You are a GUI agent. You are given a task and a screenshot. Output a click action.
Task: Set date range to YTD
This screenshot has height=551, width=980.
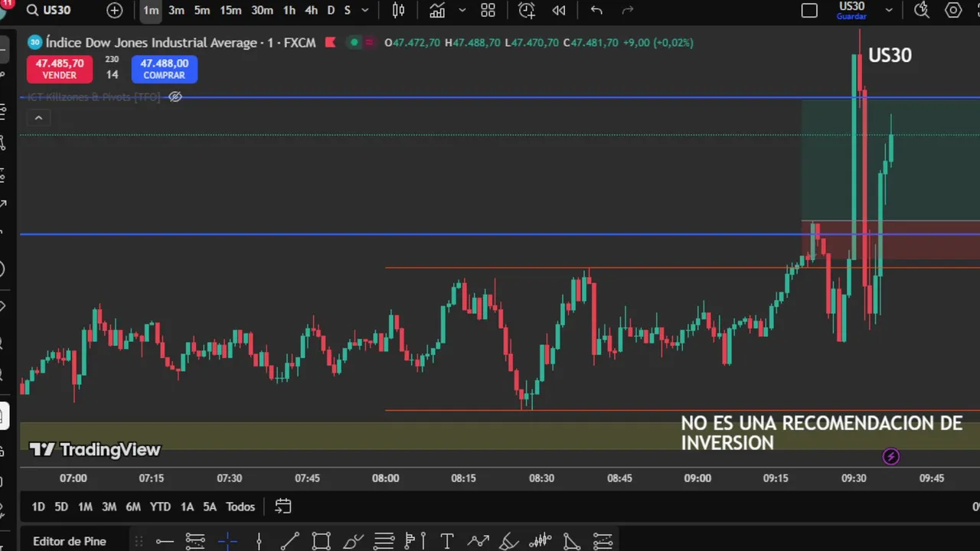point(160,507)
